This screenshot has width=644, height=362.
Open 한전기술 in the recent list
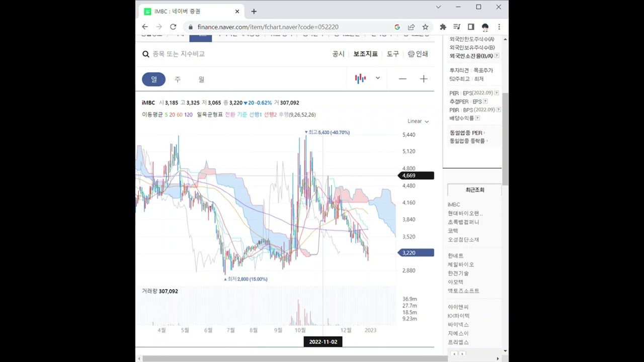458,273
